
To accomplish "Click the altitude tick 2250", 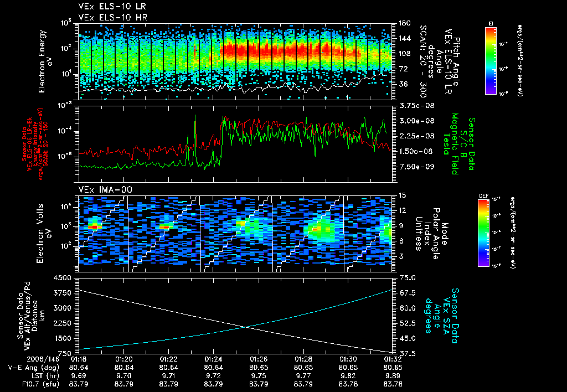I will click(62, 323).
